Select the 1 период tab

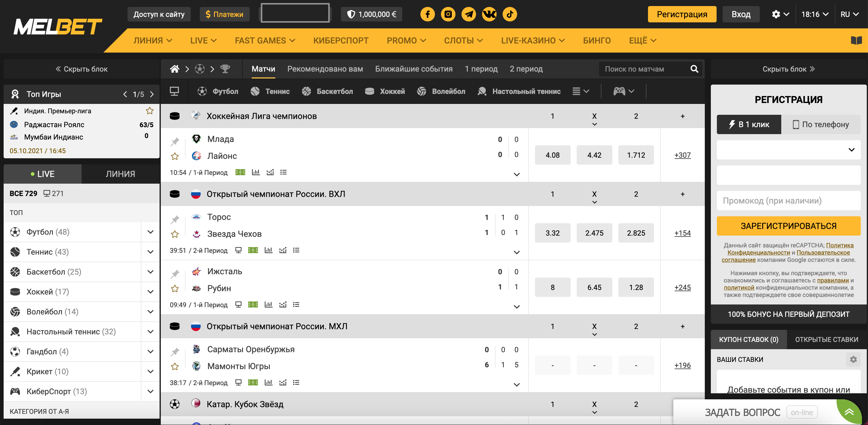481,69
